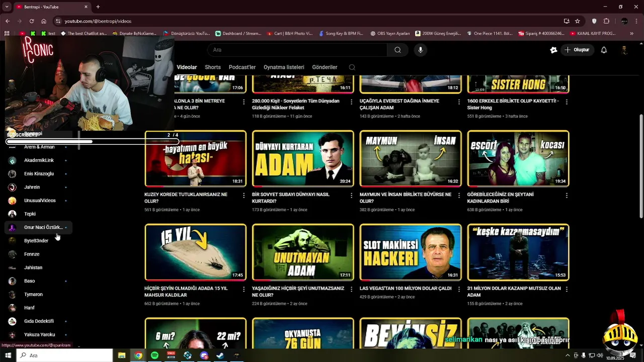644x362 pixels.
Task: Open Yakuza Yaroku channel in sidebar
Action: [x=39, y=334]
